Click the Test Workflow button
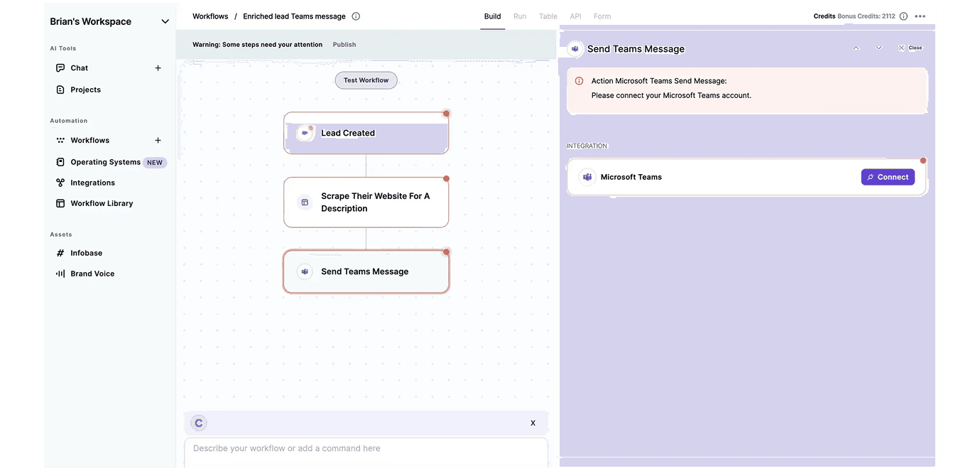The height and width of the screenshot is (471, 980). pyautogui.click(x=366, y=80)
